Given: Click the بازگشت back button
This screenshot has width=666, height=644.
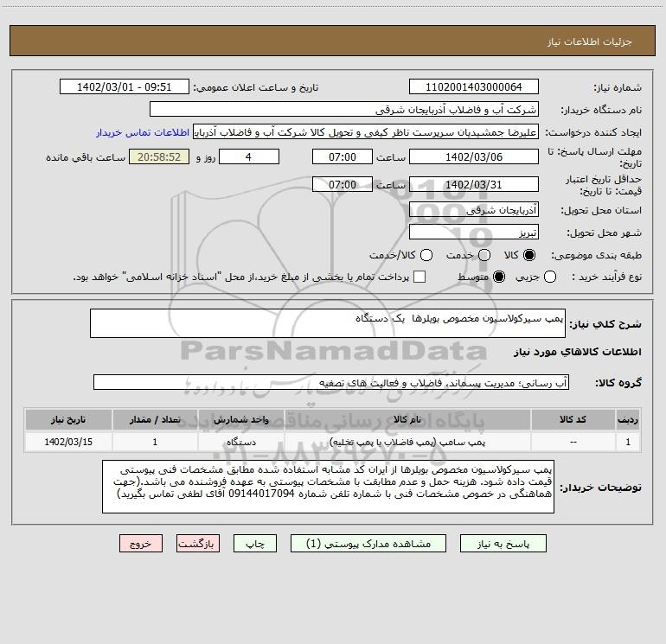Looking at the screenshot, I should click(x=198, y=544).
